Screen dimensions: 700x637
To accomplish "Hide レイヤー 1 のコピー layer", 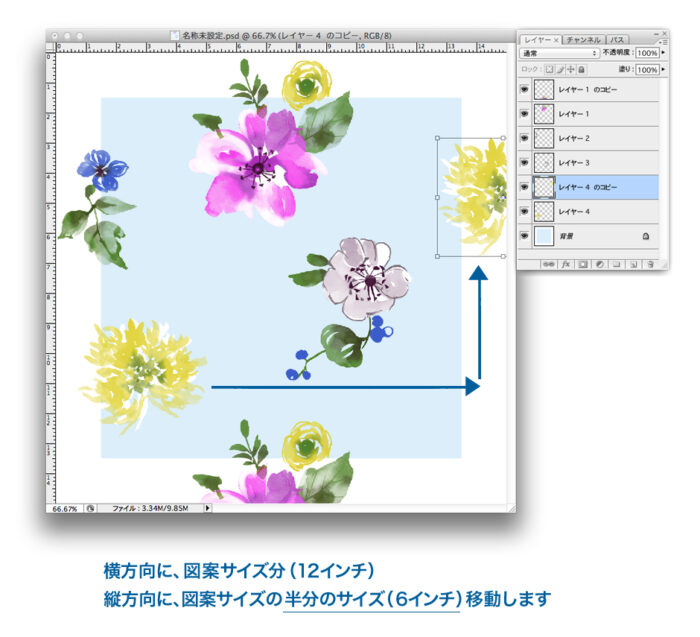I will [x=525, y=90].
